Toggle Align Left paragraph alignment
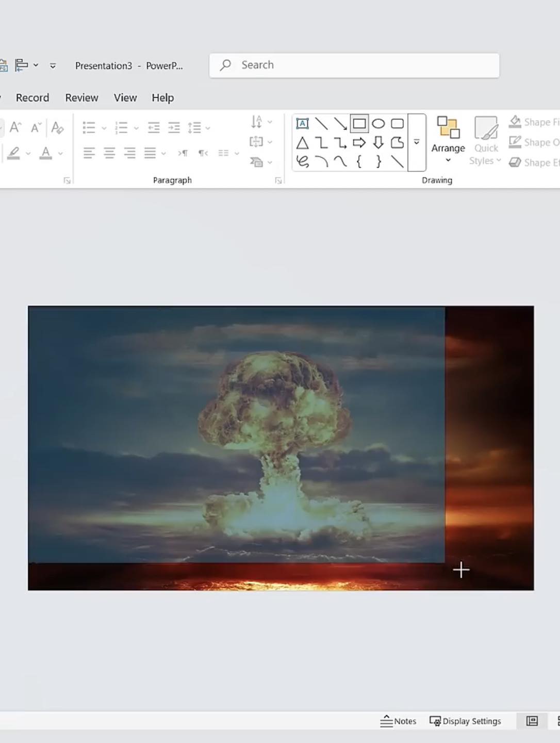Viewport: 560px width, 743px height. pyautogui.click(x=89, y=153)
